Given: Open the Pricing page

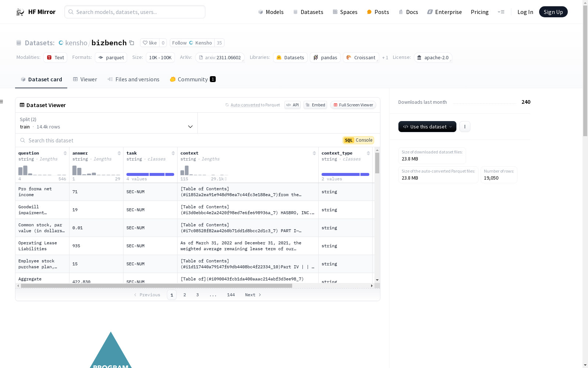Looking at the screenshot, I should [480, 12].
